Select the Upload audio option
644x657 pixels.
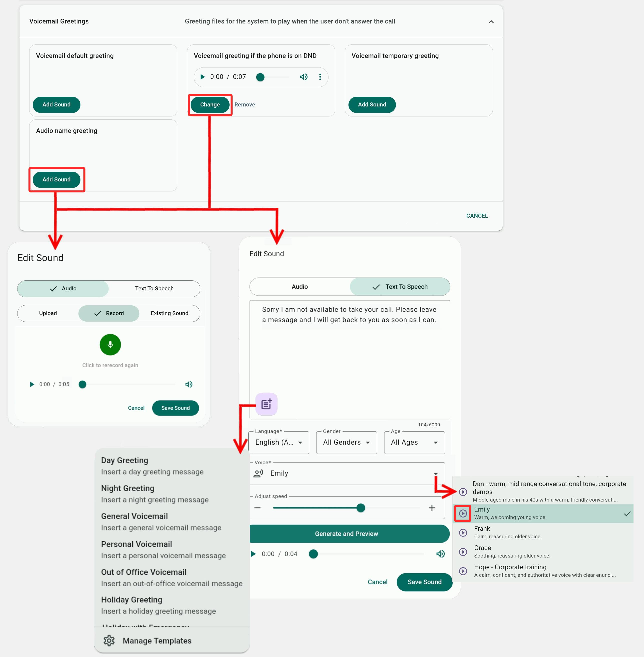pos(48,313)
